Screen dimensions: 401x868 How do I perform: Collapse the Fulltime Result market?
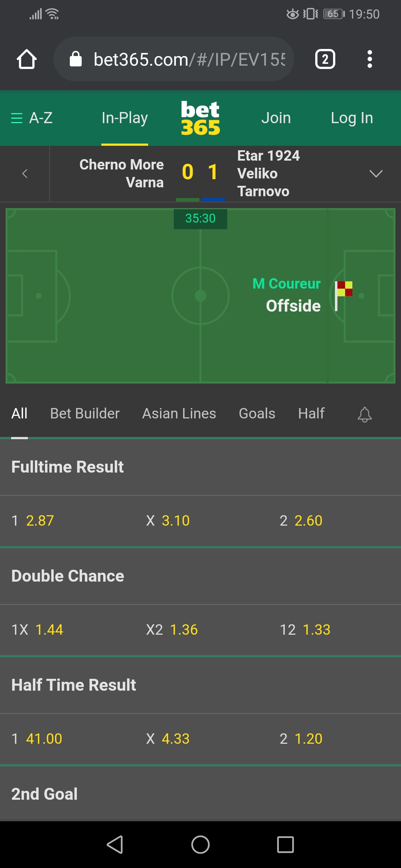pyautogui.click(x=200, y=467)
